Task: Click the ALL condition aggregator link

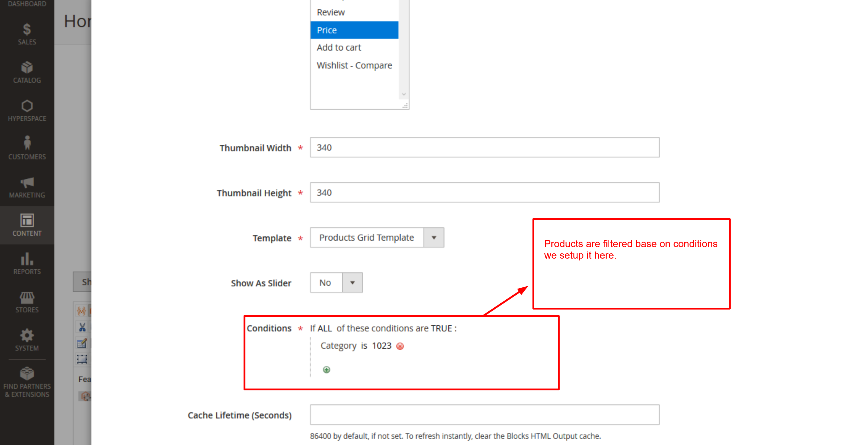Action: [x=324, y=328]
